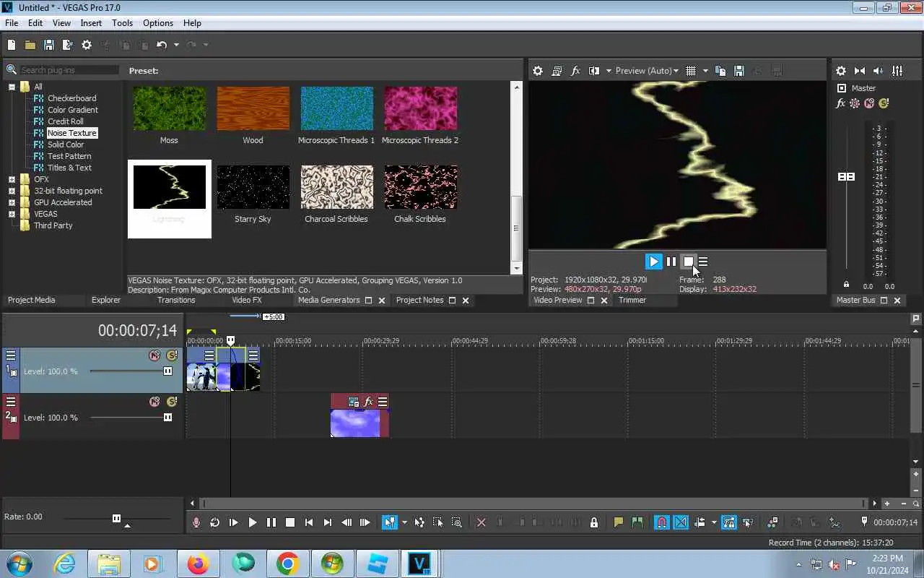Open track 2 hamburger menu

pyautogui.click(x=11, y=402)
